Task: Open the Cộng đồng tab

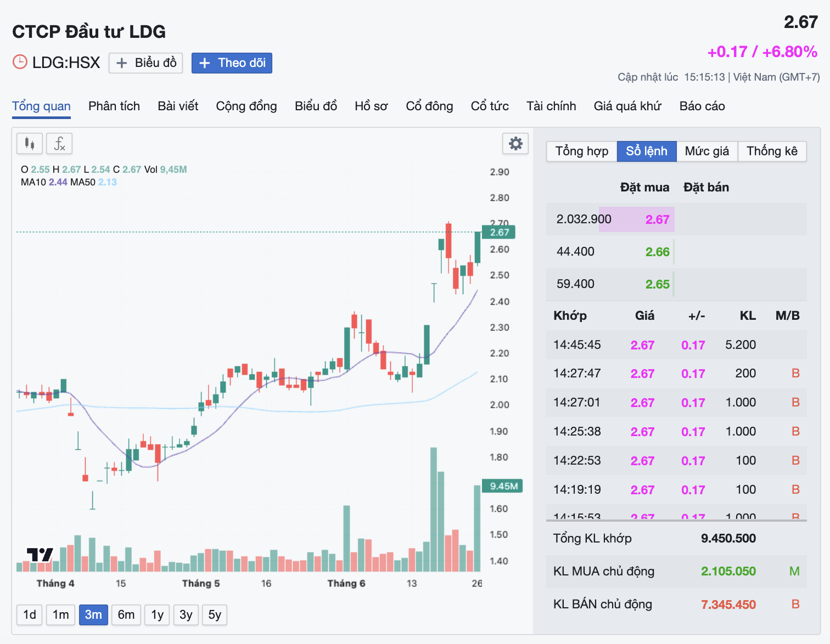Action: coord(246,106)
